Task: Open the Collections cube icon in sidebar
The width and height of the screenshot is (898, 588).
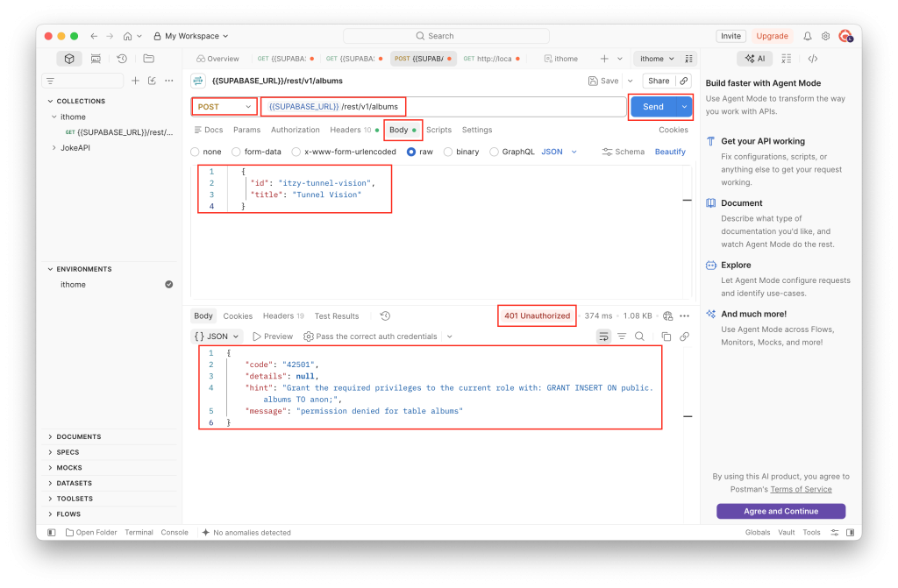Action: (x=69, y=59)
